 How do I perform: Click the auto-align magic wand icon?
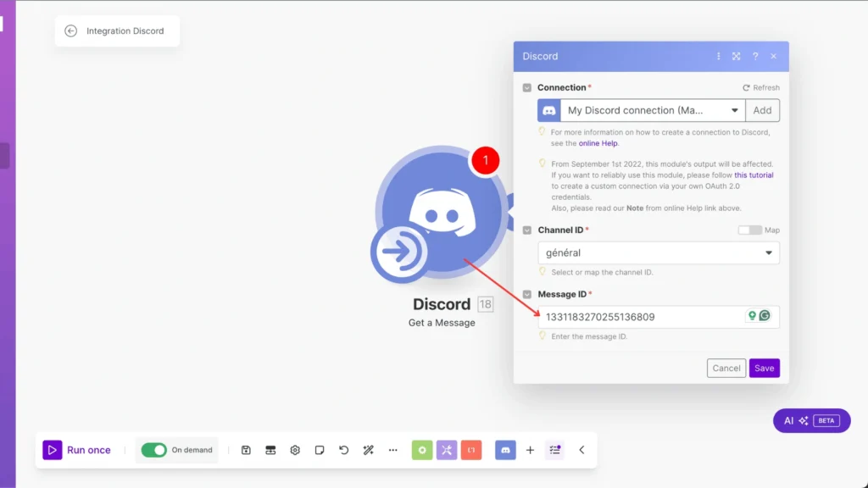point(368,450)
